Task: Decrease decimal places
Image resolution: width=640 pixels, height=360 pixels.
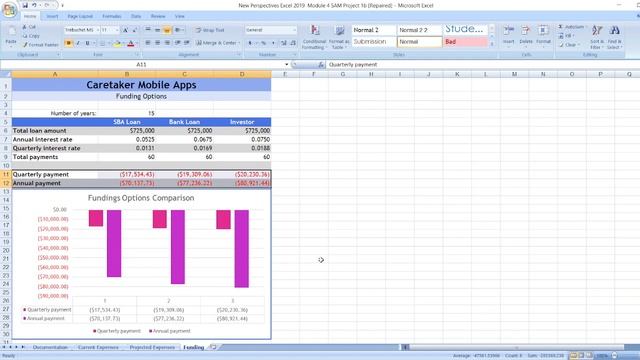Action: pyautogui.click(x=293, y=43)
